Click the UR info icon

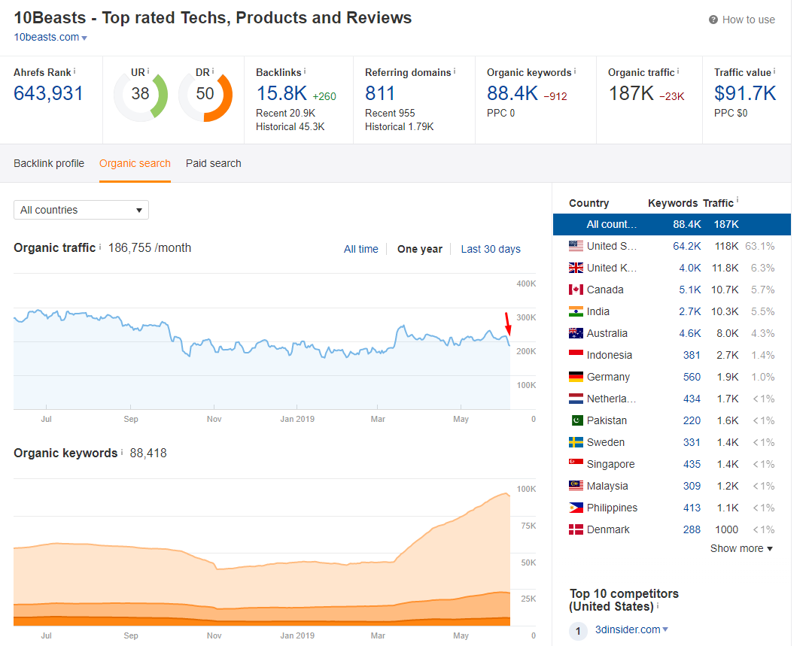pos(148,71)
